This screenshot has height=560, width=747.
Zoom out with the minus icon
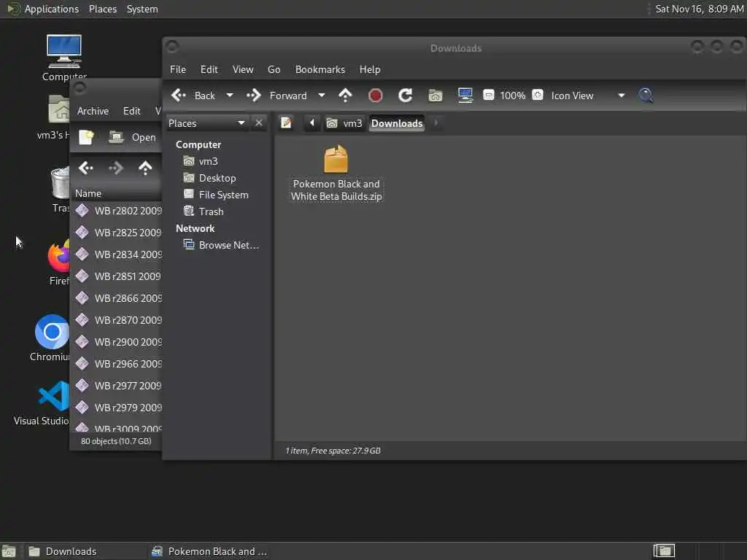pos(488,96)
